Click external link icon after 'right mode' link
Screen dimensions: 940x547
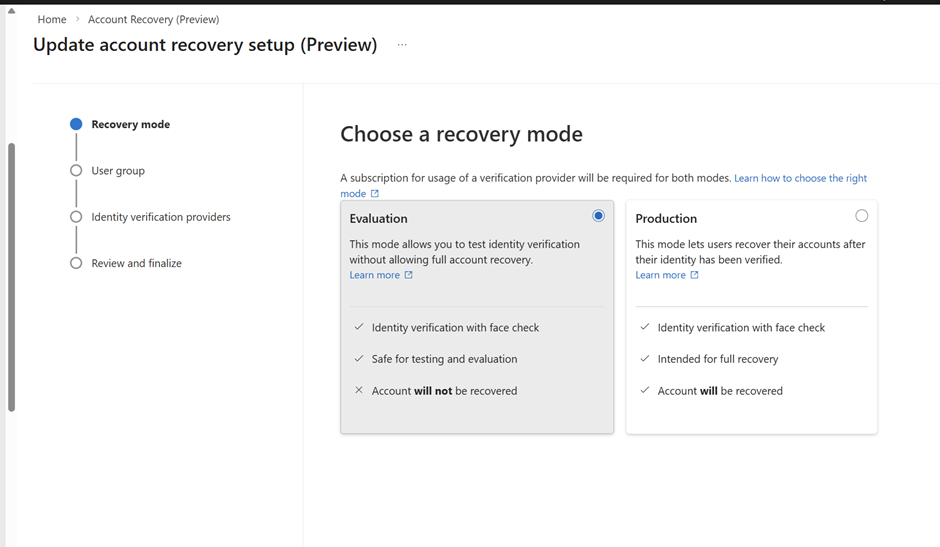[x=375, y=194]
